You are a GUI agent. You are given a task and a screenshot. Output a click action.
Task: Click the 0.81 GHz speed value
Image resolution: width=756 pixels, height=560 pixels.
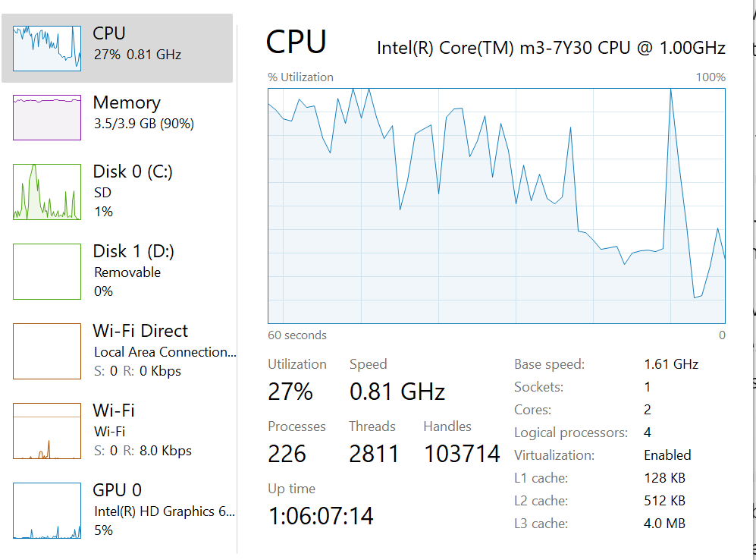[x=397, y=392]
